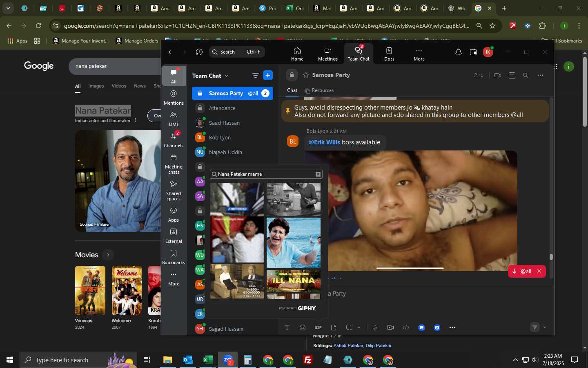The height and width of the screenshot is (368, 588).
Task: Open Bookmarks in the Zoom sidebar
Action: coord(174,257)
